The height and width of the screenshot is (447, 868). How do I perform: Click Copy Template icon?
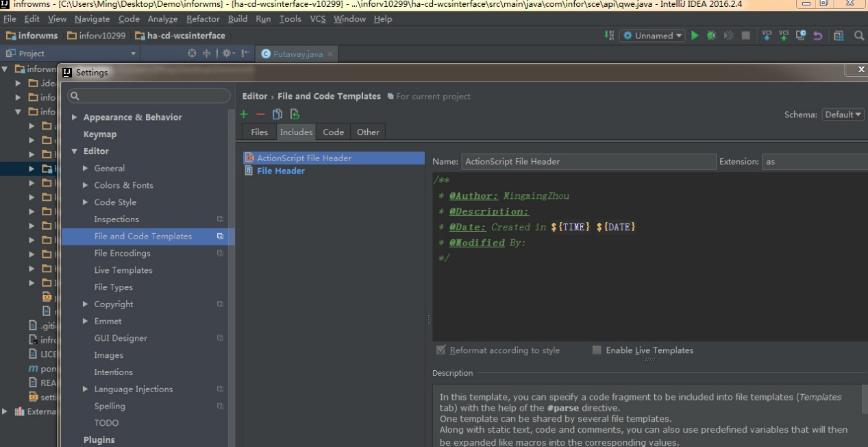[277, 114]
